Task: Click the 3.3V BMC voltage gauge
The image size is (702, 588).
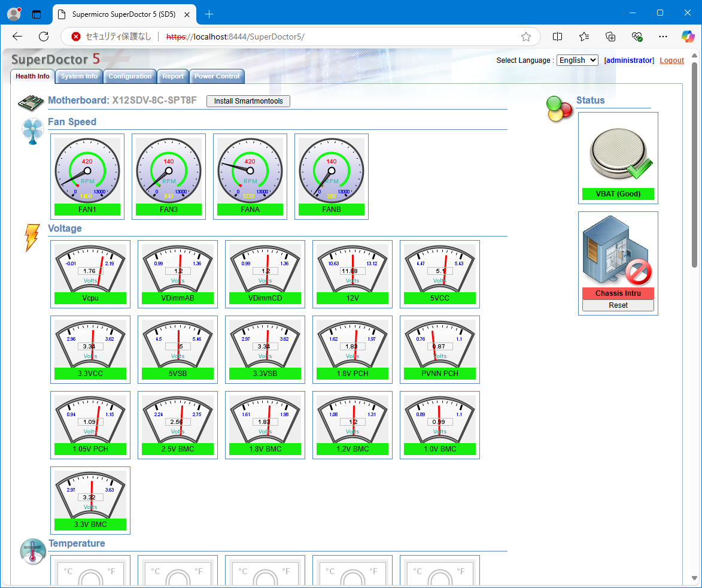Action: (x=90, y=495)
